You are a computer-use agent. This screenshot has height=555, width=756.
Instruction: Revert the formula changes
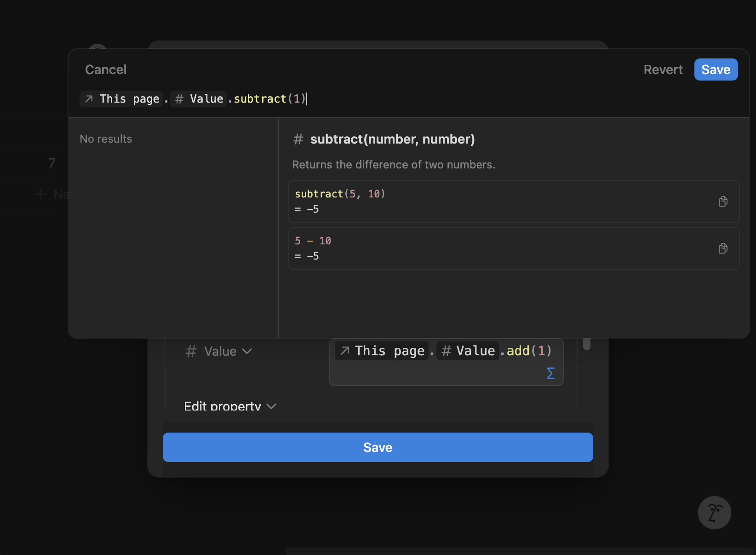[x=663, y=69]
